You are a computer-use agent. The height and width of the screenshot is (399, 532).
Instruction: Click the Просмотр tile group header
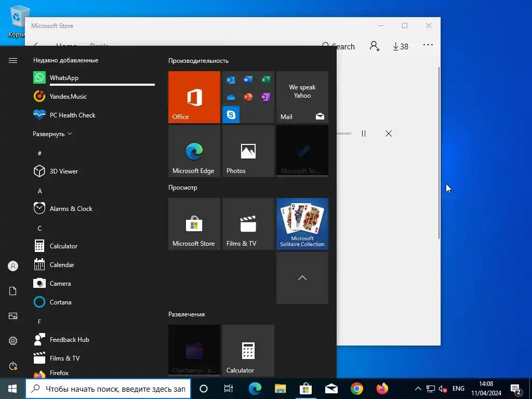pyautogui.click(x=183, y=188)
